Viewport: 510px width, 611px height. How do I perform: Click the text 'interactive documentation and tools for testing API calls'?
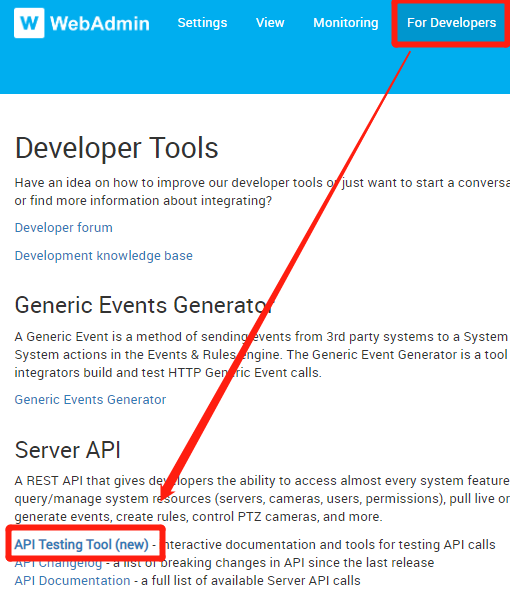click(x=328, y=544)
